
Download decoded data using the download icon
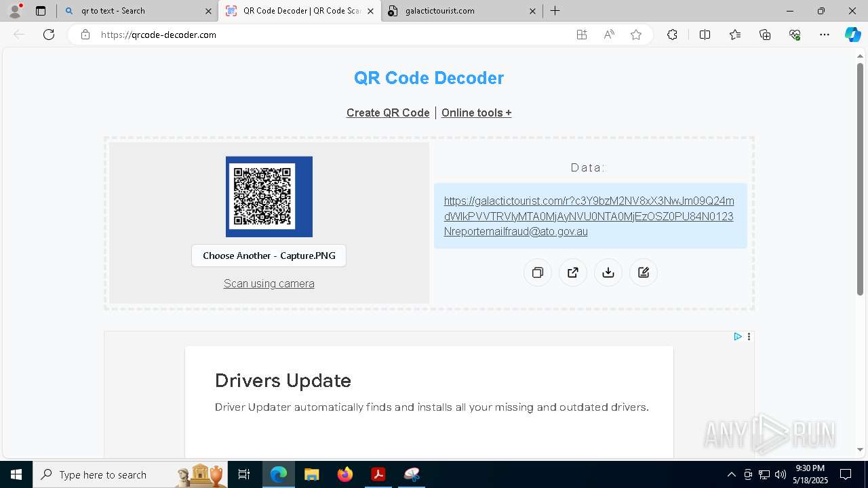pos(608,272)
